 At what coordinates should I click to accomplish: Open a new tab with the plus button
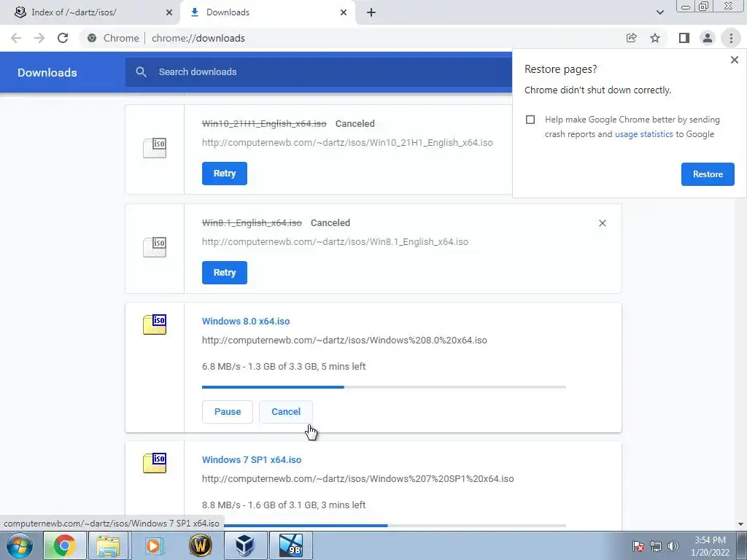click(371, 12)
